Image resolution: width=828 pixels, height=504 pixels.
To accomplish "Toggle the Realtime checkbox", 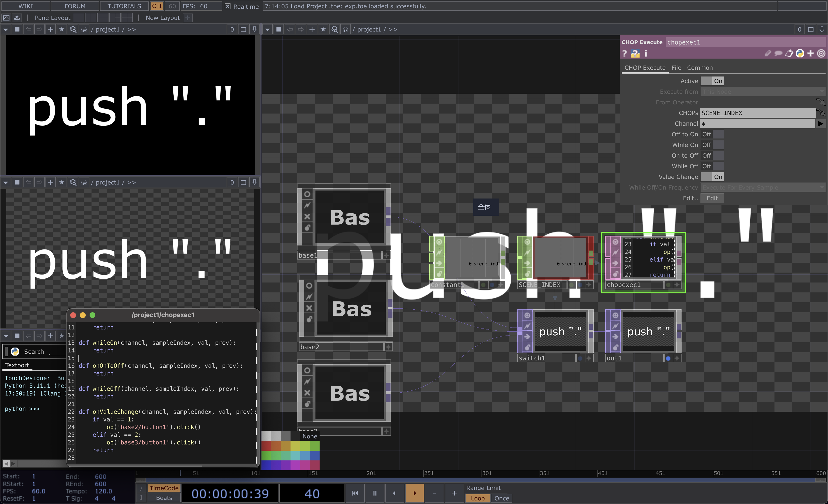I will 228,6.
